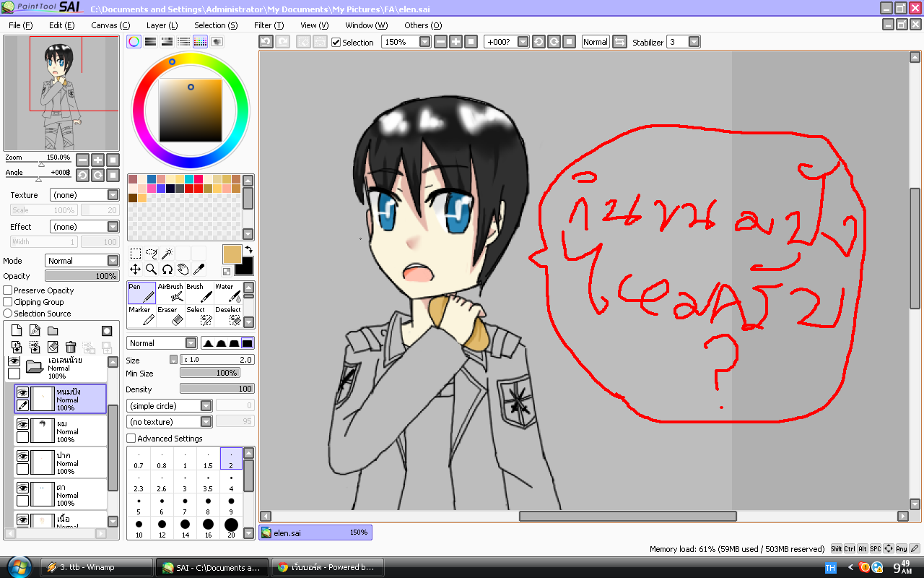The height and width of the screenshot is (578, 924).
Task: Activate the hand pan tool
Action: point(183,269)
